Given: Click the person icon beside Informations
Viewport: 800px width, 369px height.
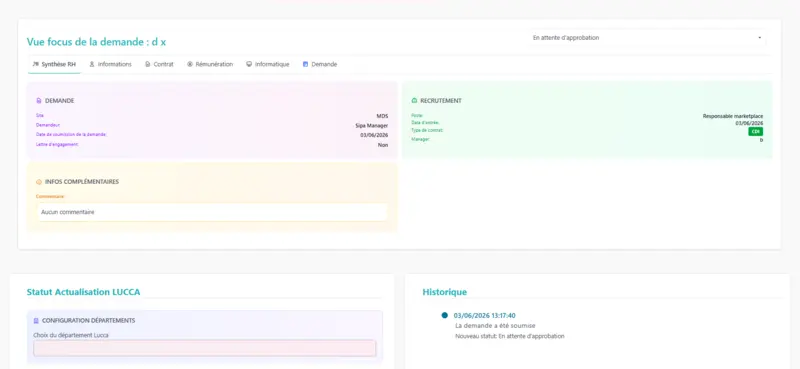Looking at the screenshot, I should point(92,64).
